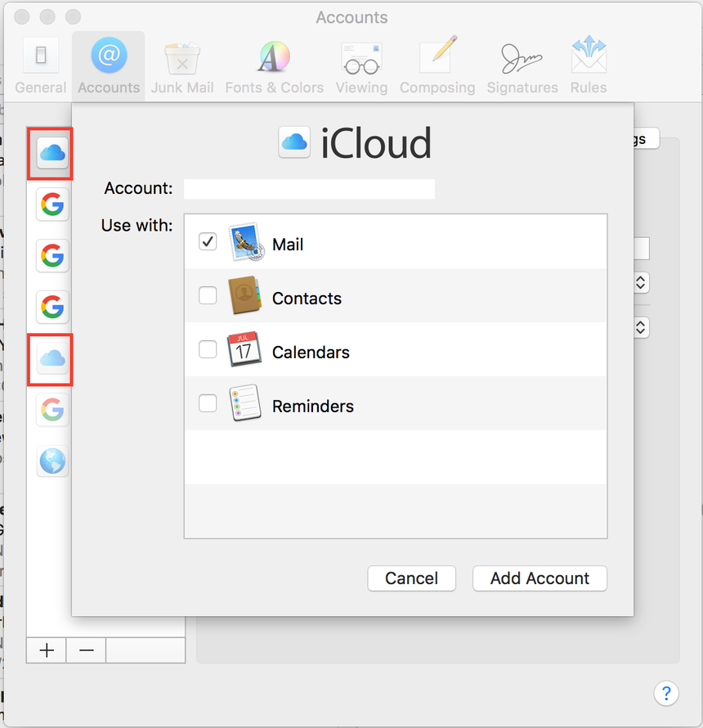703x728 pixels.
Task: Click the Add Account button
Action: point(540,578)
